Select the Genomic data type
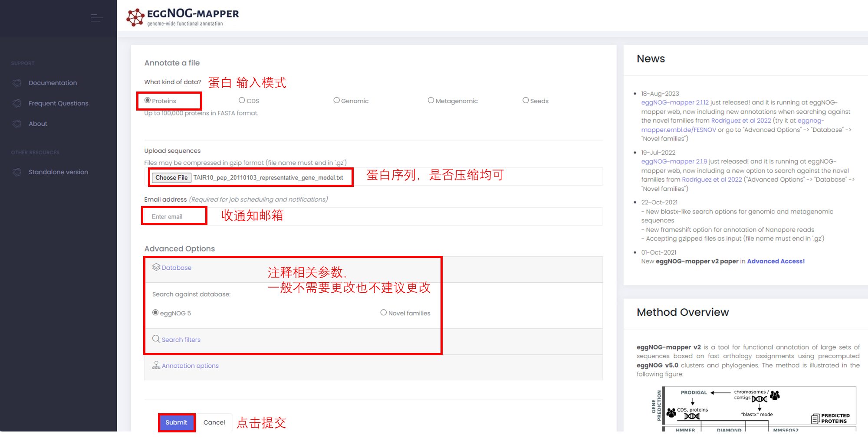This screenshot has height=438, width=868. pyautogui.click(x=336, y=100)
